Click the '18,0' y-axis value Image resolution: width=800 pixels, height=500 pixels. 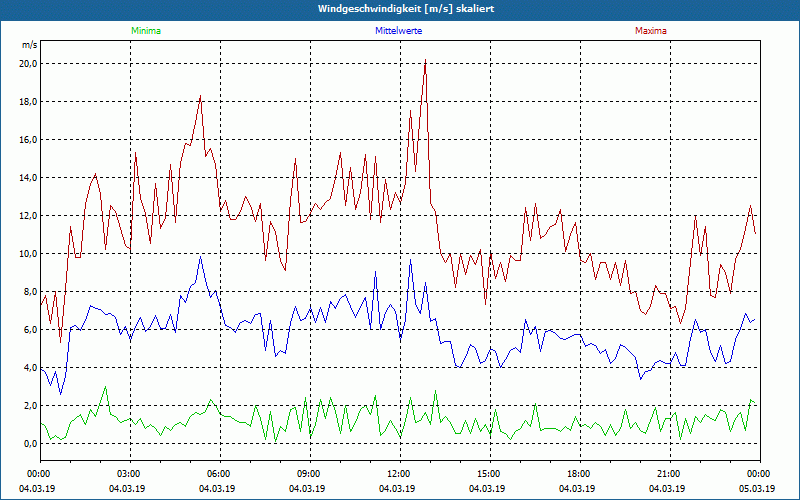click(x=28, y=102)
